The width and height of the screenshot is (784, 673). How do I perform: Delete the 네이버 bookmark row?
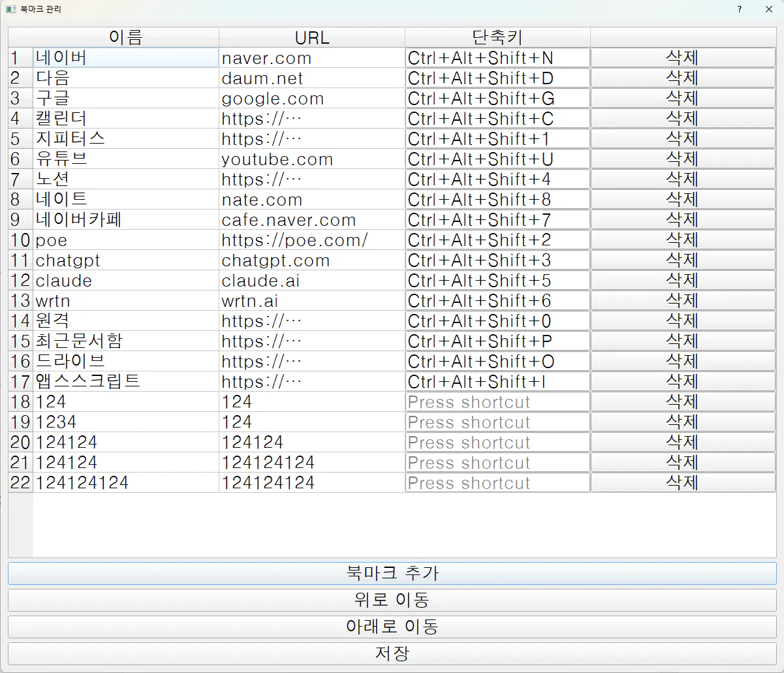click(x=683, y=57)
